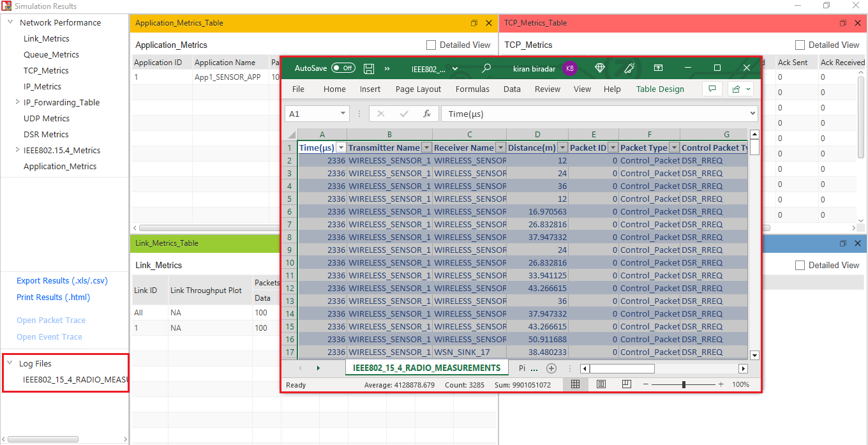Image resolution: width=868 pixels, height=445 pixels.
Task: Open the Table Design ribbon tab
Action: [660, 89]
